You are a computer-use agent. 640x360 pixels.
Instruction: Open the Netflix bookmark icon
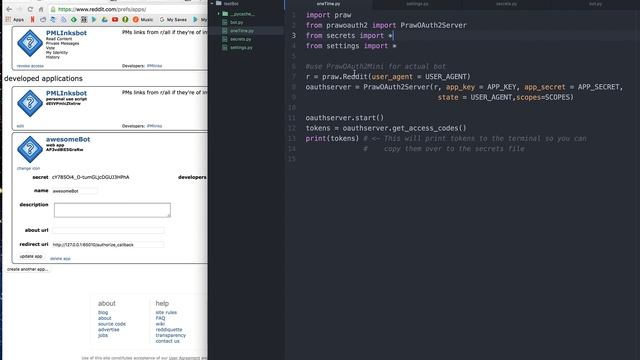coord(33,19)
